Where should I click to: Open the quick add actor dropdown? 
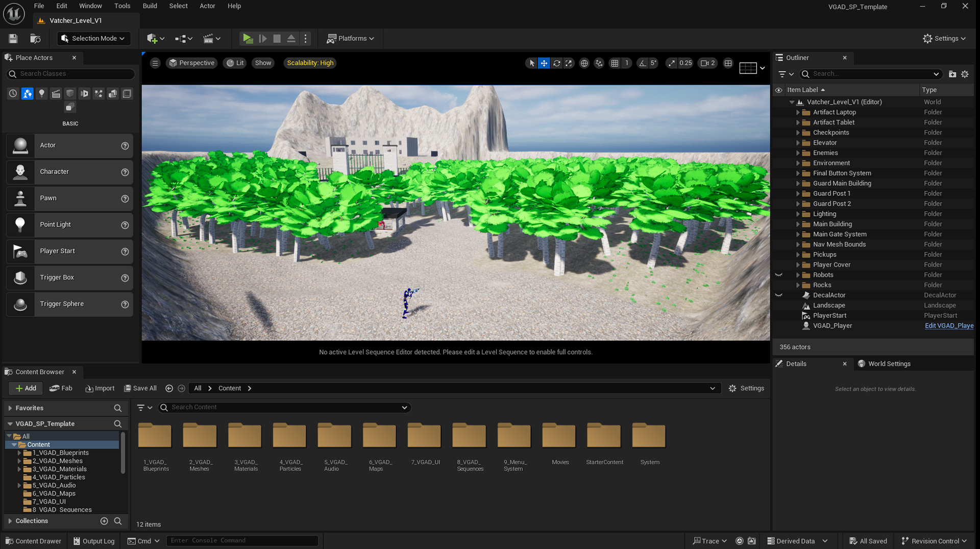[x=156, y=38]
